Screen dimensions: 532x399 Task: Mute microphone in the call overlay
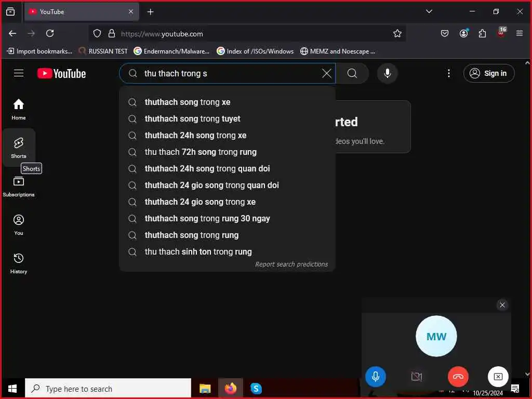(375, 377)
